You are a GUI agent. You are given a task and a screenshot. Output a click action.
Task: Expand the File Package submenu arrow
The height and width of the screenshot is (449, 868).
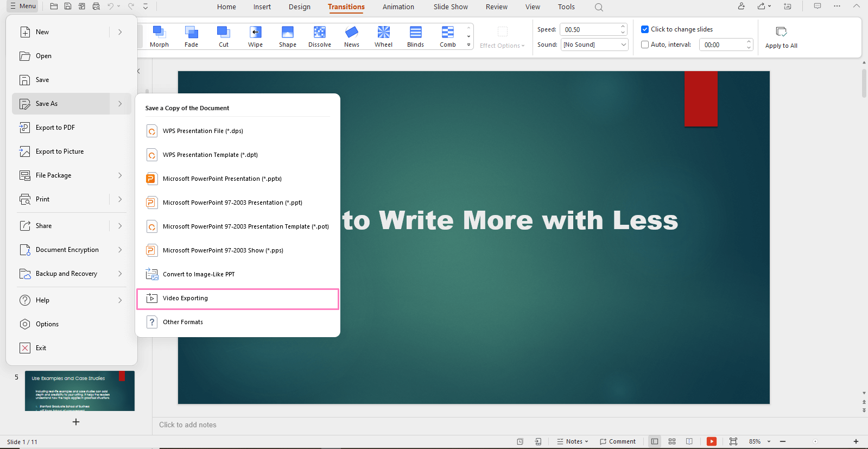click(x=120, y=175)
